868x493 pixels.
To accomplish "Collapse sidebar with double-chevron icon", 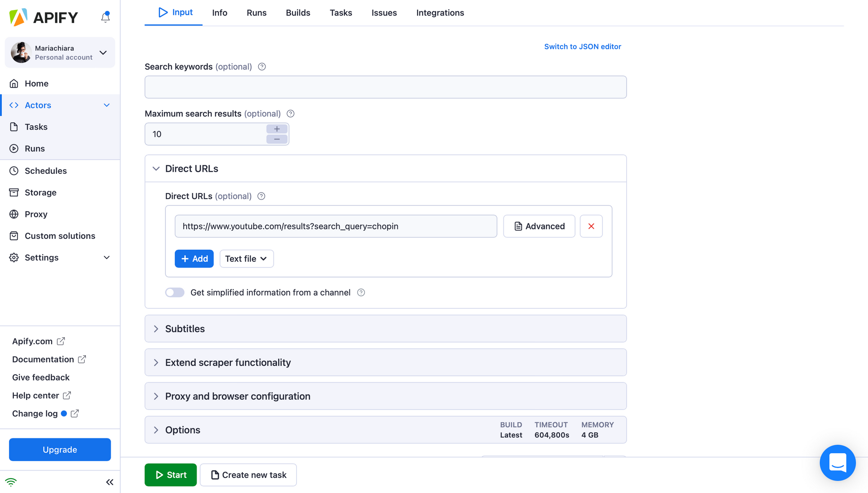I will (110, 482).
